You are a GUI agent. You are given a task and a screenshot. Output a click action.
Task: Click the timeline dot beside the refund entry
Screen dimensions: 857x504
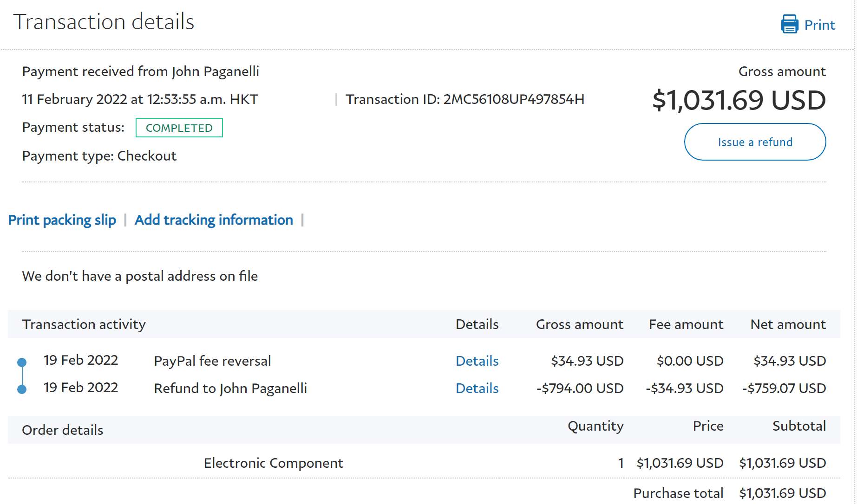pyautogui.click(x=22, y=389)
